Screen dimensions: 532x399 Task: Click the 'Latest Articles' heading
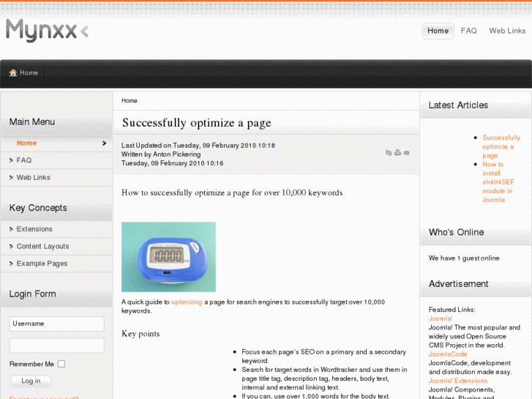(x=458, y=105)
